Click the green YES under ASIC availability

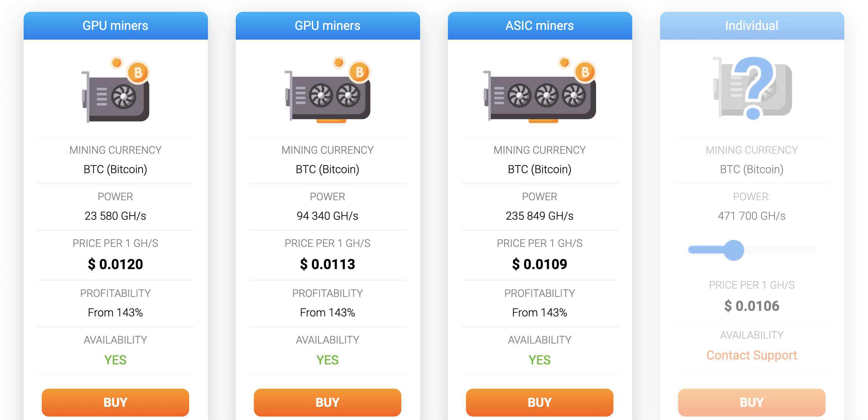[540, 360]
